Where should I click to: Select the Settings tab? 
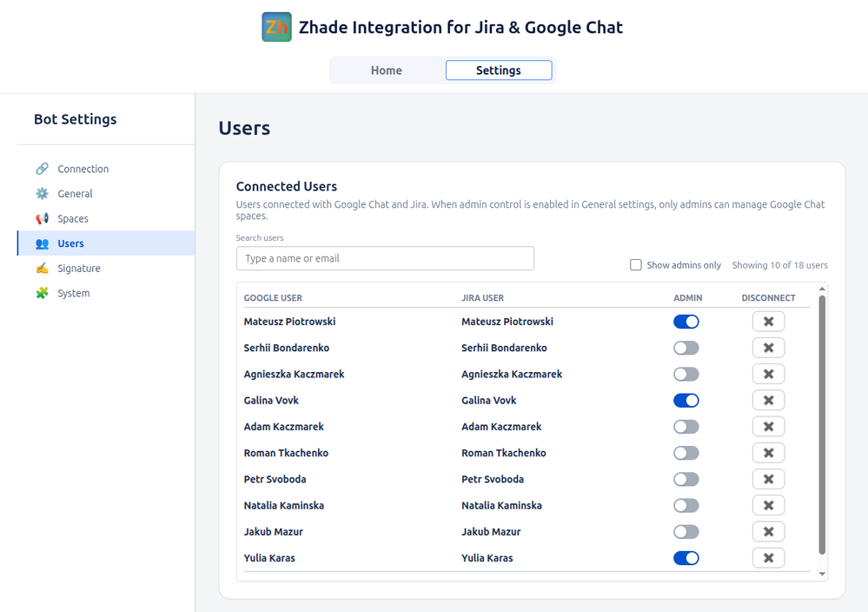tap(499, 70)
